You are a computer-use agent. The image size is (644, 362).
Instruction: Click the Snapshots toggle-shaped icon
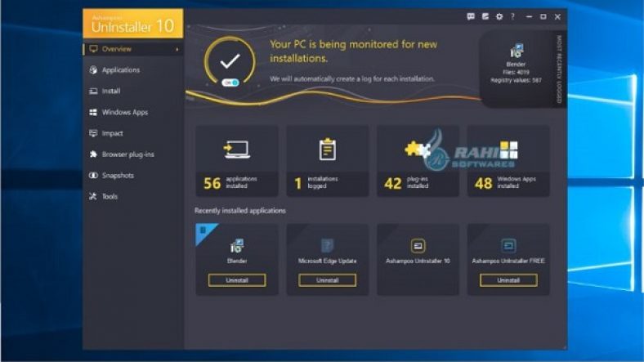(93, 175)
